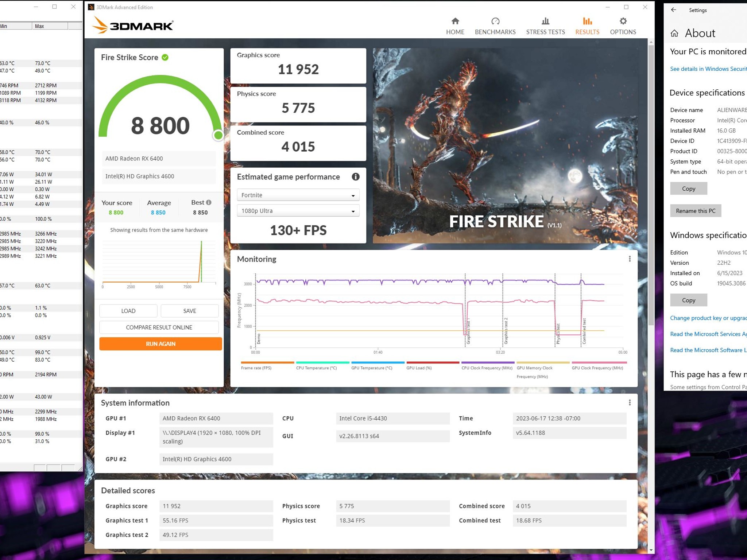
Task: Click the green Fire Strike validation checkmark
Action: (x=165, y=57)
